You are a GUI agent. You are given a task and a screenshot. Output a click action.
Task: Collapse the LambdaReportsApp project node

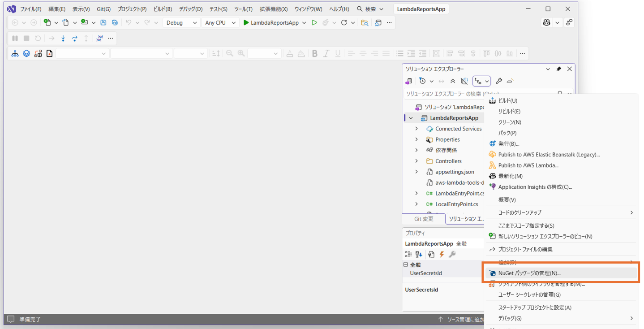coord(411,118)
